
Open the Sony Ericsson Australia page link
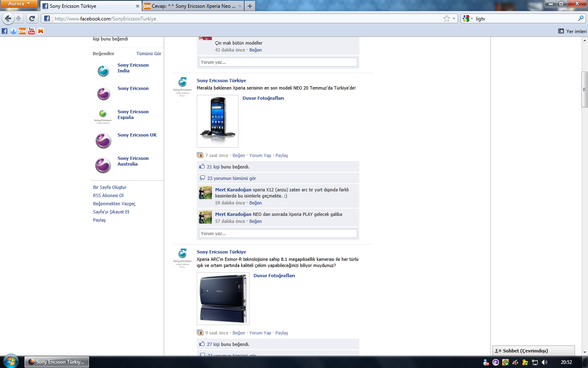(x=133, y=161)
